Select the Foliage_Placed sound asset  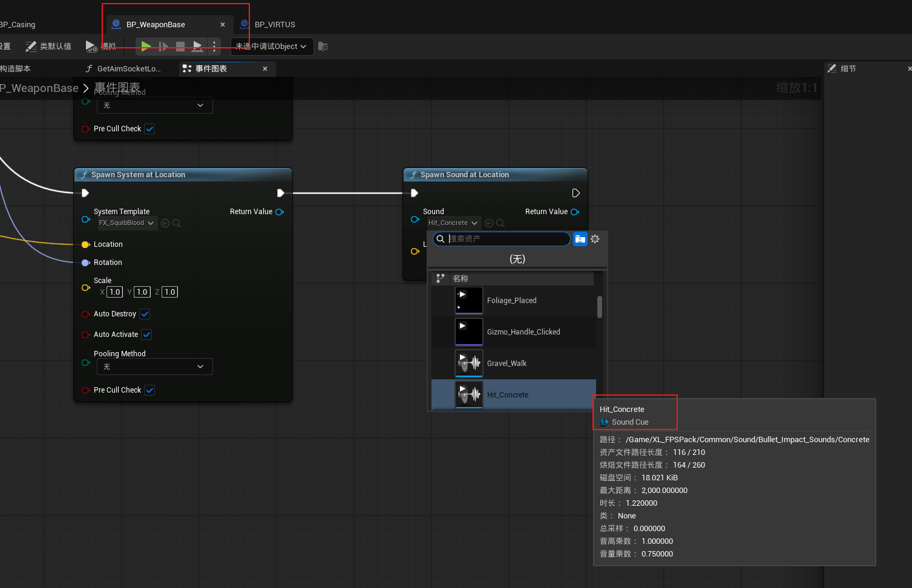(x=514, y=301)
